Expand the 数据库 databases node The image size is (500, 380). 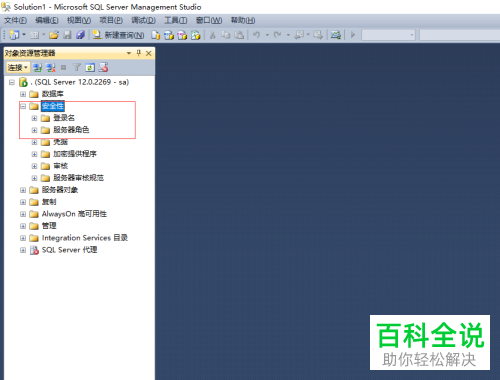tap(23, 94)
